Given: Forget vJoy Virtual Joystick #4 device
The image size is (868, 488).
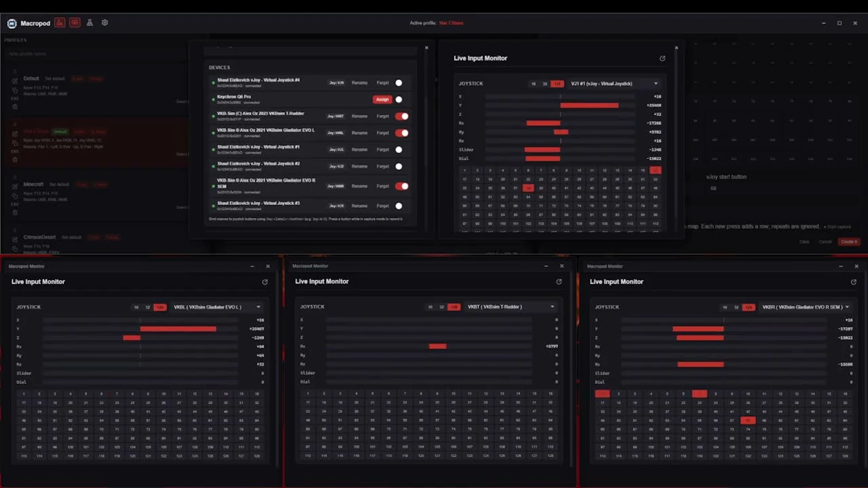Looking at the screenshot, I should [383, 83].
